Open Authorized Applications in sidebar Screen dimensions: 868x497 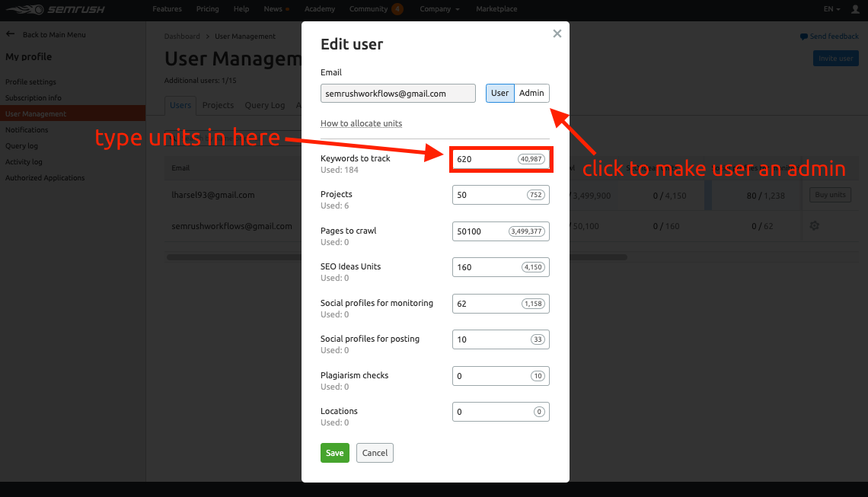tap(45, 178)
